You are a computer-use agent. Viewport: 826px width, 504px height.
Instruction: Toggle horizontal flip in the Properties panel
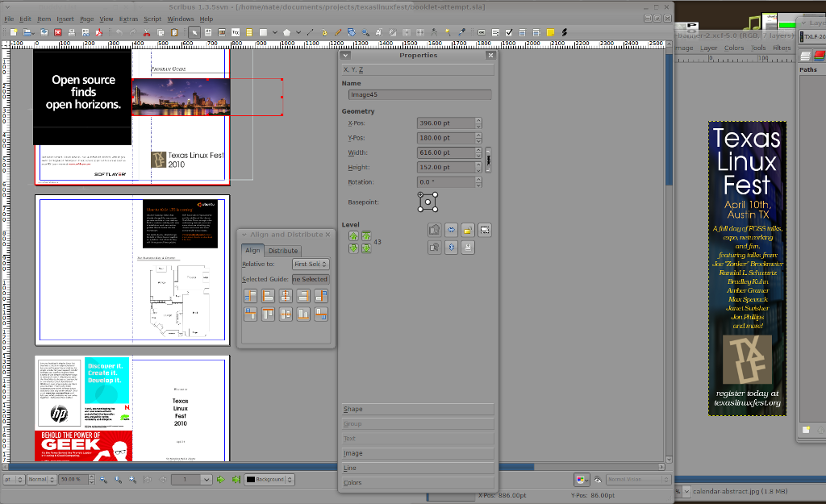tap(451, 230)
